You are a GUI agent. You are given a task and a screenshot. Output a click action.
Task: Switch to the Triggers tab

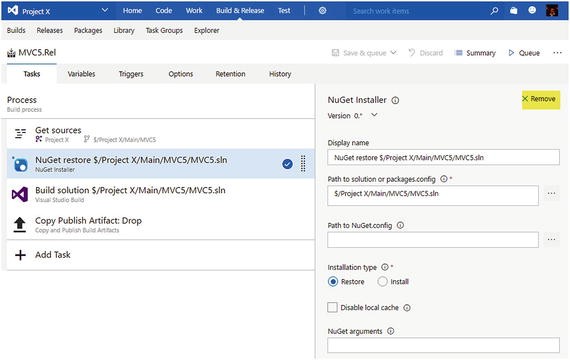coord(131,74)
